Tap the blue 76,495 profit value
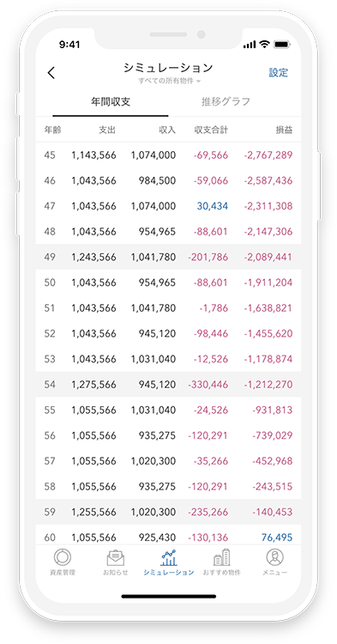Image resolution: width=337 pixels, height=644 pixels. 277,538
